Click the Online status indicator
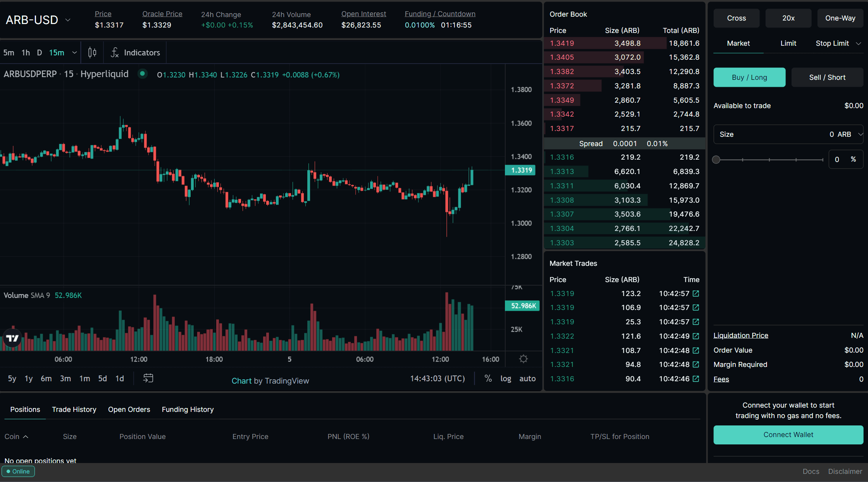 coord(18,471)
